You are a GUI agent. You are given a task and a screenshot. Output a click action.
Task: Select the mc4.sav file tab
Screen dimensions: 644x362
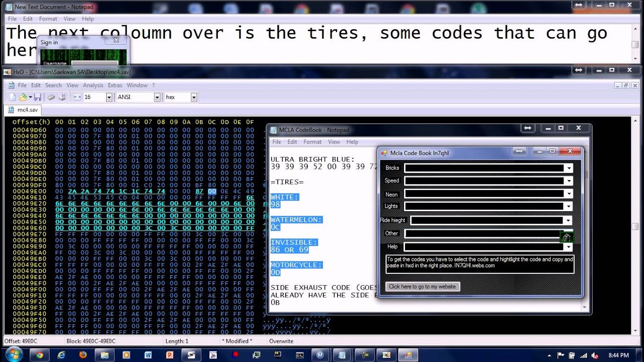point(23,110)
